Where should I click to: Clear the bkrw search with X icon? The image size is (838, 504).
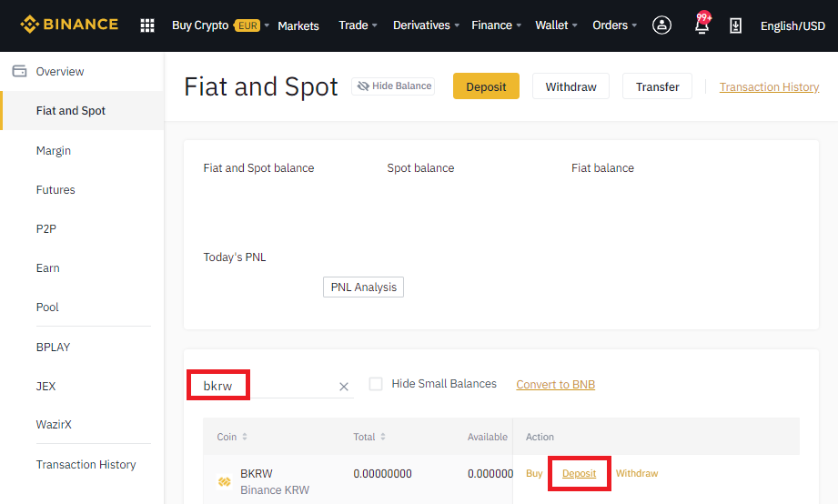click(x=344, y=386)
